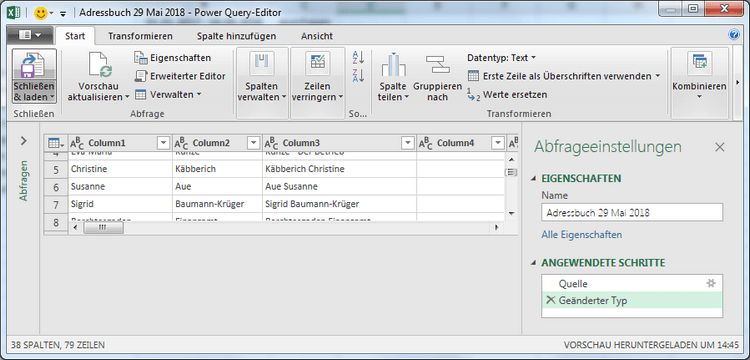This screenshot has width=750, height=360.
Task: Open Column4 filter dropdown
Action: (498, 143)
